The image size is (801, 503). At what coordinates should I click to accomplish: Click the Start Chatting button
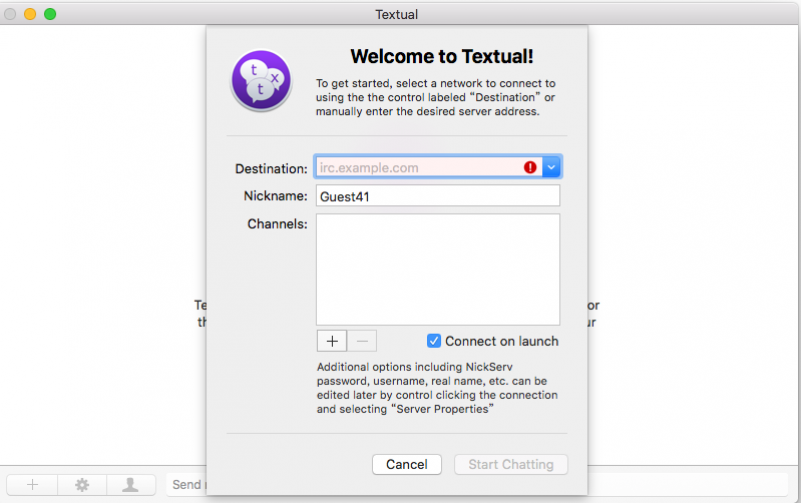click(511, 464)
